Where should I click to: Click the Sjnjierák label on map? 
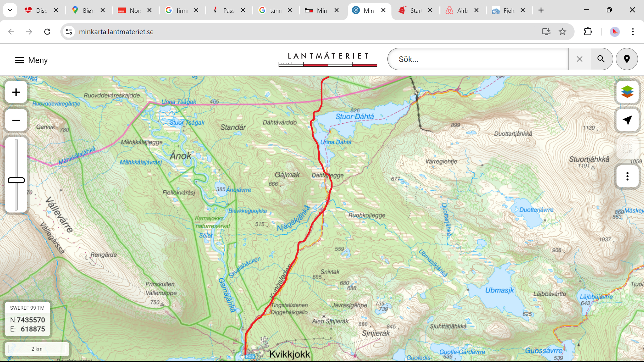tap(376, 334)
